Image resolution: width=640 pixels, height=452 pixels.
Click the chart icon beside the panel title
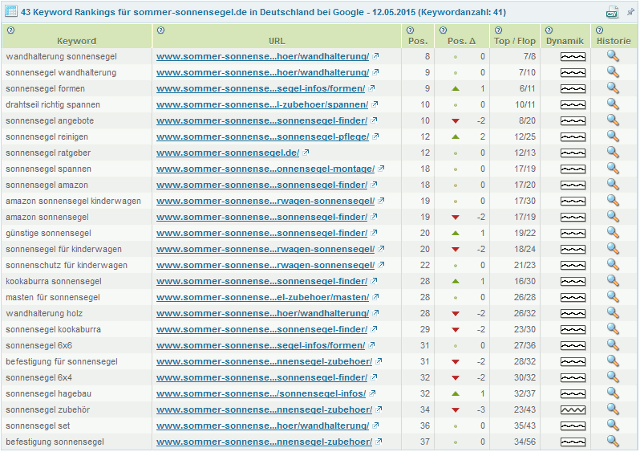pos(10,12)
